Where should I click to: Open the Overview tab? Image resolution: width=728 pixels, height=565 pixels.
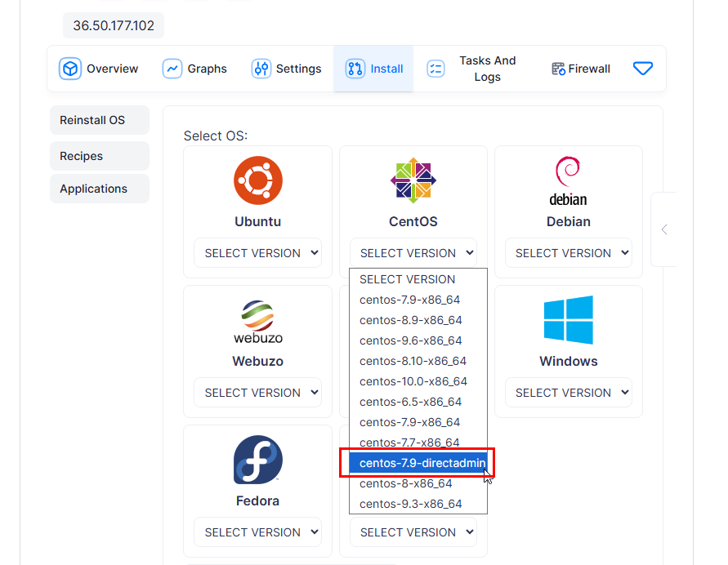[x=98, y=69]
